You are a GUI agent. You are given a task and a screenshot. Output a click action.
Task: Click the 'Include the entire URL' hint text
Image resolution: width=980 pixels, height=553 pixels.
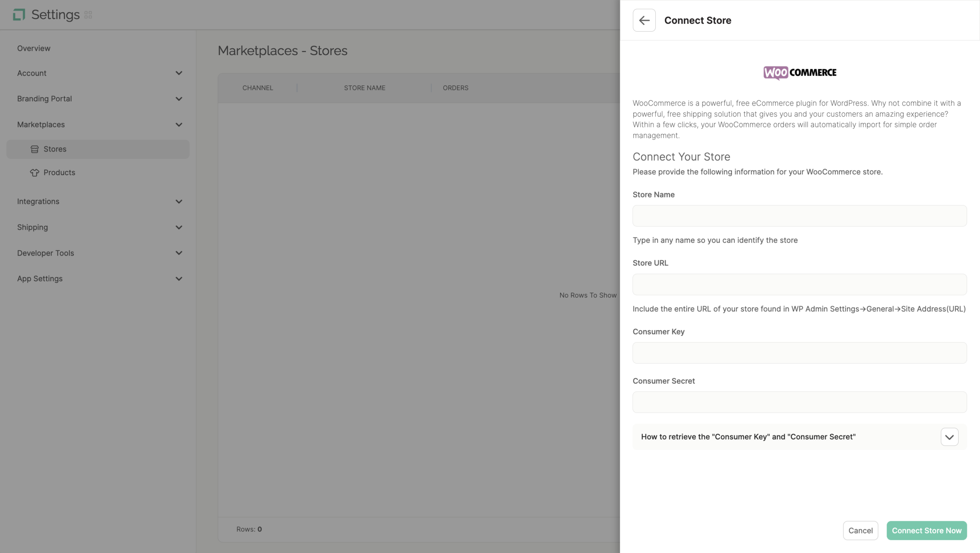[x=799, y=309]
